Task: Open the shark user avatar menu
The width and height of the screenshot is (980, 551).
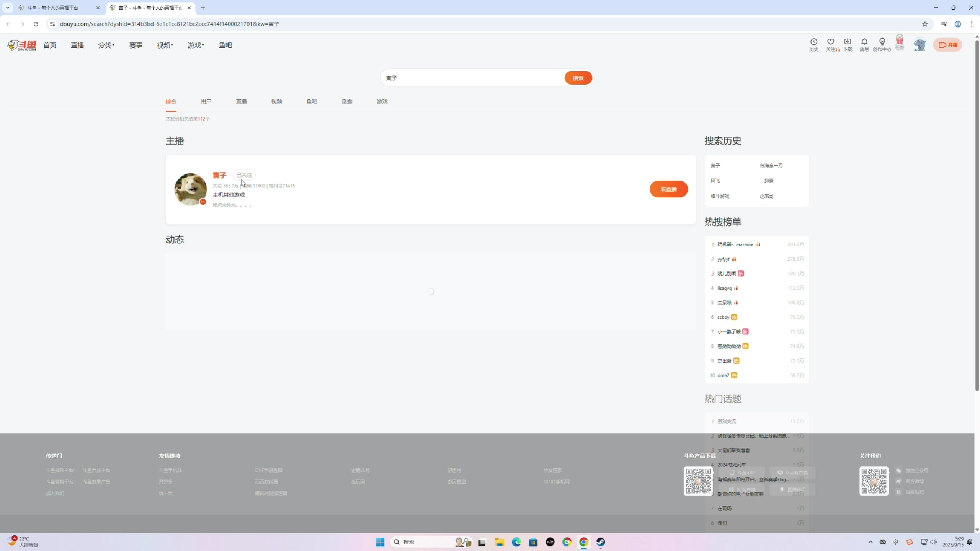Action: point(920,45)
